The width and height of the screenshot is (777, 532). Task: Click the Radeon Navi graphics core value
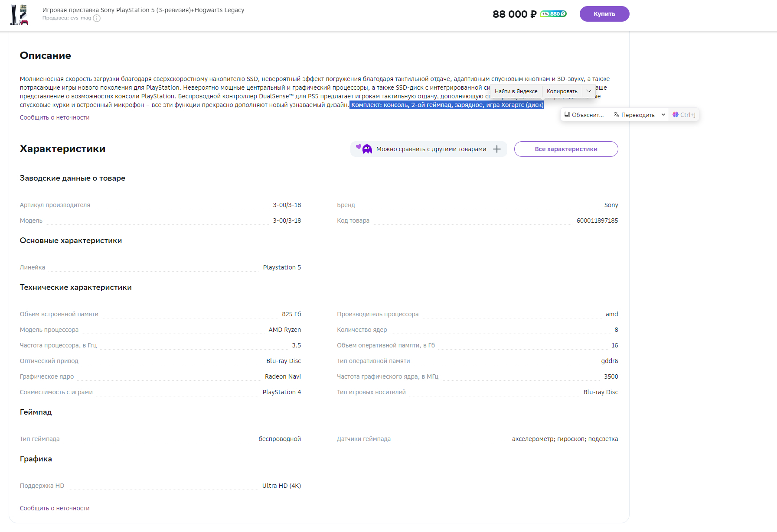(x=283, y=376)
